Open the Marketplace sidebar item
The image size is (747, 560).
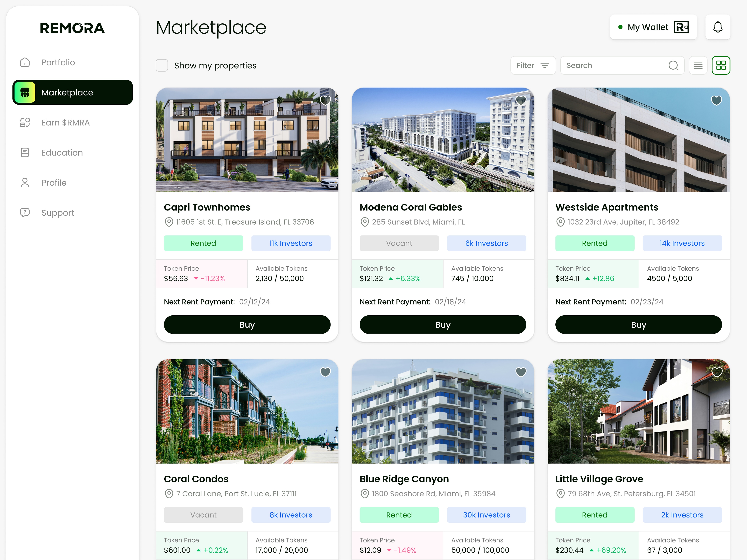click(x=73, y=92)
